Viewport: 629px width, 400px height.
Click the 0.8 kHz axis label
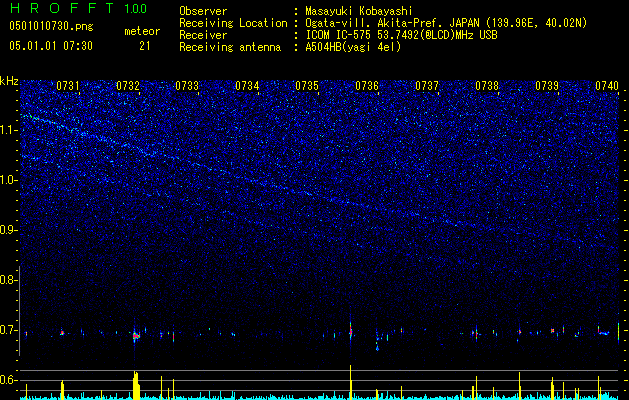point(8,280)
